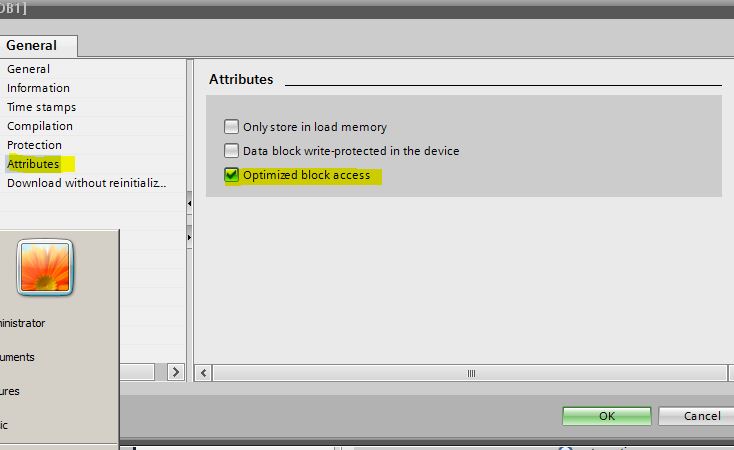Open Administrator folder from Start menu
Viewport: 734px width, 450px height.
click(x=22, y=323)
